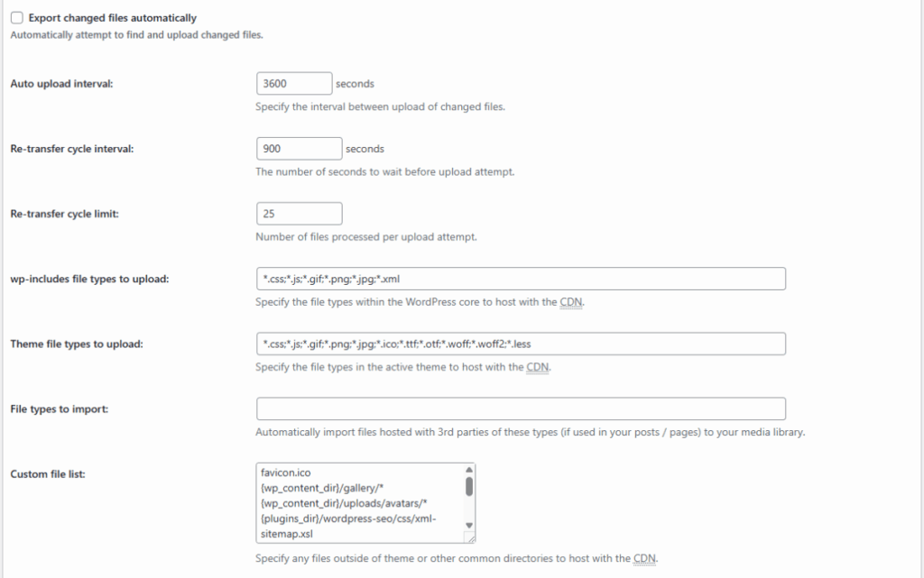
Task: Click the Auto upload interval field
Action: pos(294,84)
